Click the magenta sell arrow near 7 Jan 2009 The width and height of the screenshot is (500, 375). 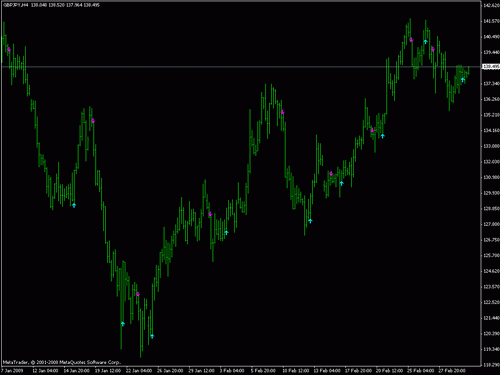tap(9, 49)
